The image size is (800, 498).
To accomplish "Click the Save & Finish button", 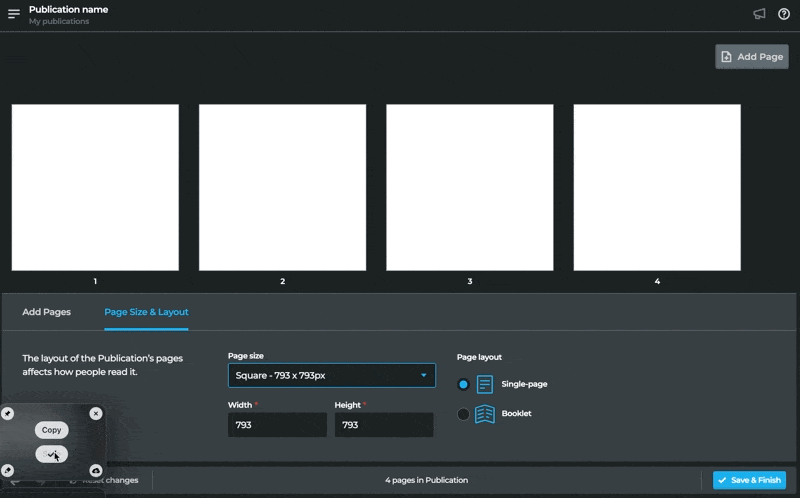I will coord(749,480).
